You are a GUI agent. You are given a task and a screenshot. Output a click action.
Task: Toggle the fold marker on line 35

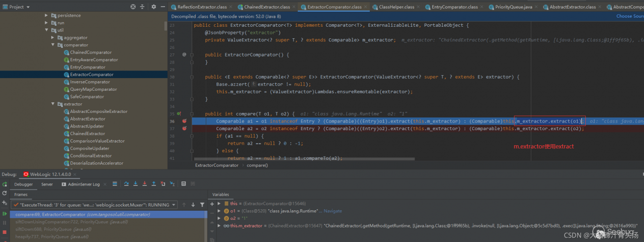191,114
